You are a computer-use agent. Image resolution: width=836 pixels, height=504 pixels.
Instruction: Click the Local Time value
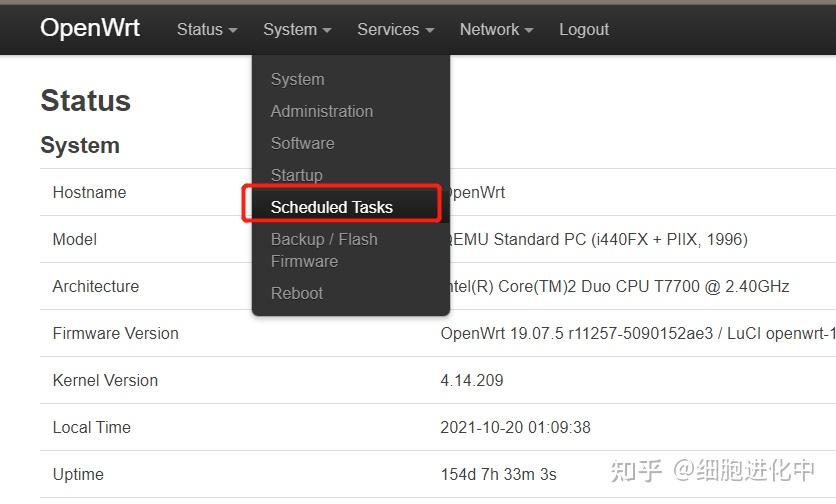pos(515,428)
